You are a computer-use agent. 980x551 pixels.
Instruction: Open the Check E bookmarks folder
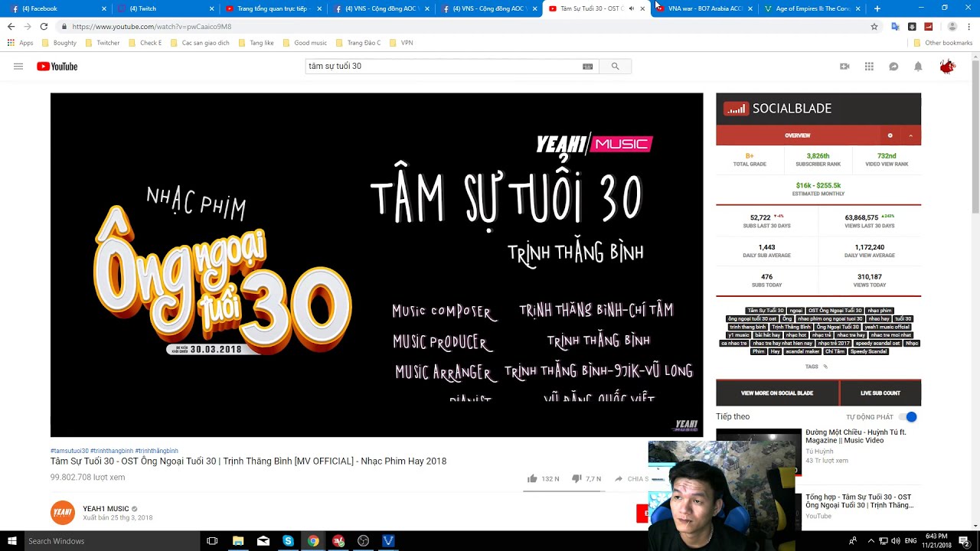pos(145,43)
